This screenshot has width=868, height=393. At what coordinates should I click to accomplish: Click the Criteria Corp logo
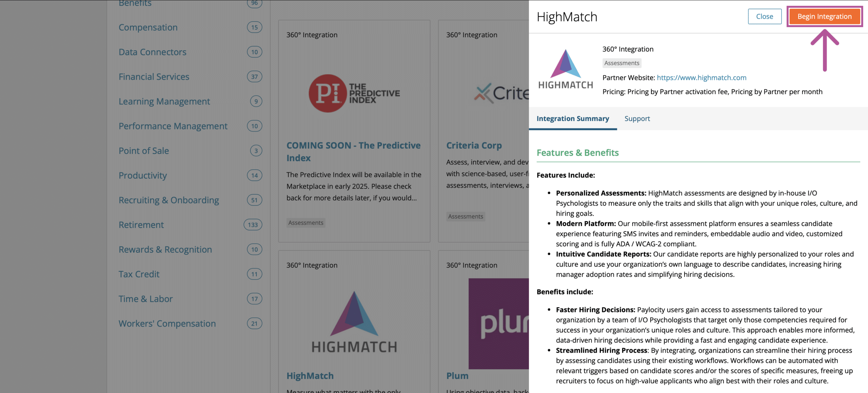tap(501, 93)
